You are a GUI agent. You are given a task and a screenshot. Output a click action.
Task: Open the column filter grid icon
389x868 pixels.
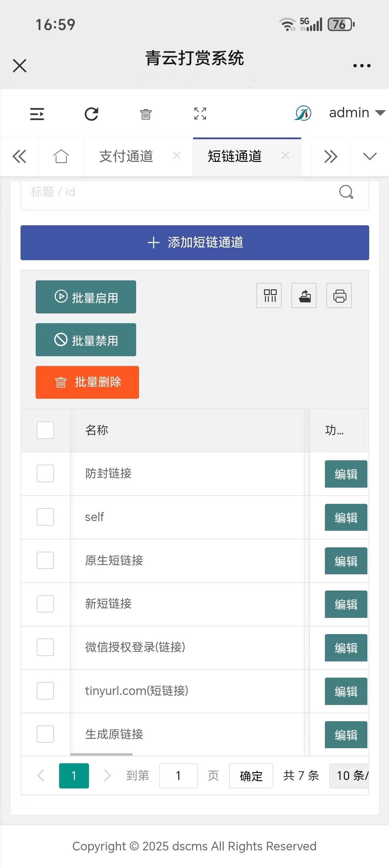269,296
